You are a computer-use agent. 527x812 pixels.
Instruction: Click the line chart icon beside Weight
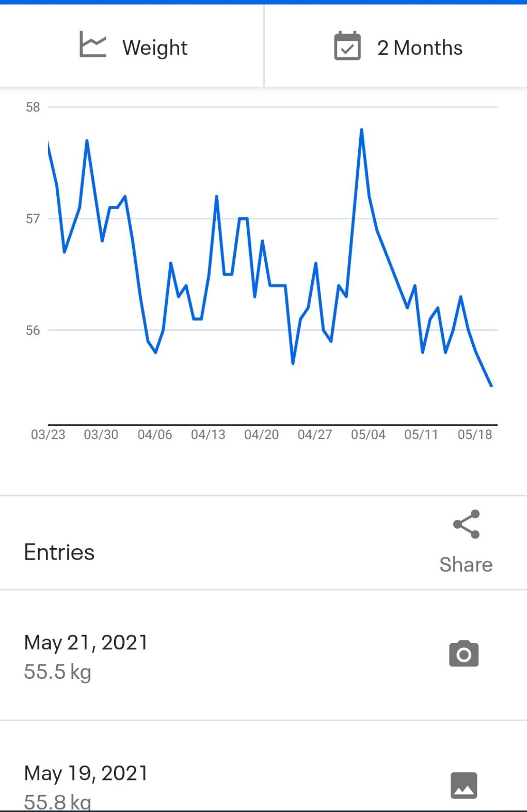click(93, 45)
